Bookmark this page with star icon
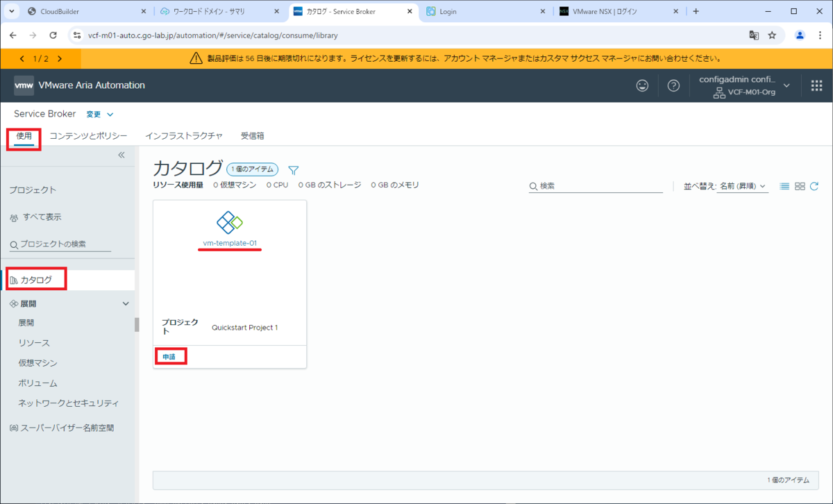The height and width of the screenshot is (504, 833). (x=772, y=35)
